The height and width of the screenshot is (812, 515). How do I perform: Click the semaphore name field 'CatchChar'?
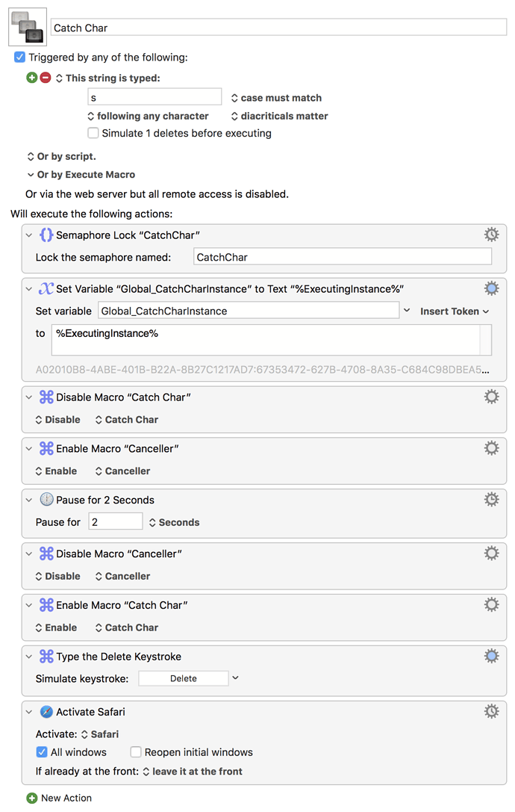click(342, 257)
